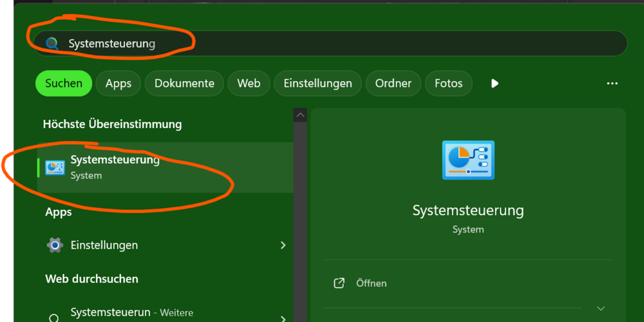
Task: Open Systemsteuerung best match result
Action: [165, 167]
